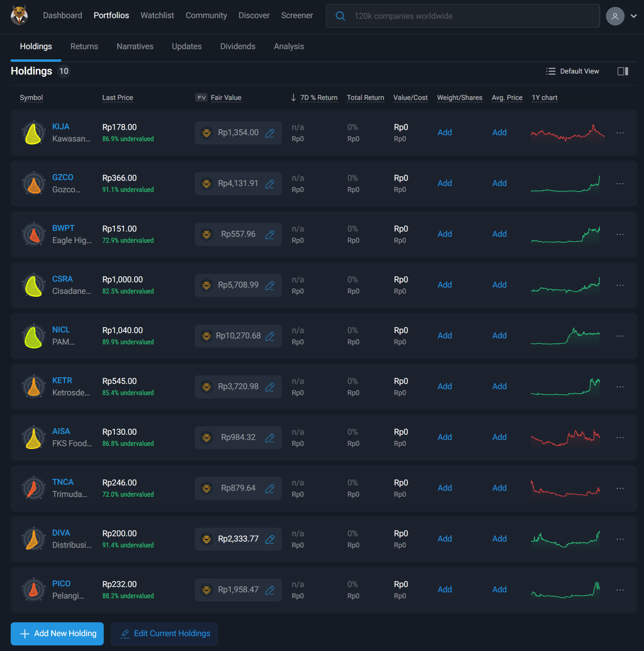644x651 pixels.
Task: Click the NICL snowflake icon
Action: 34,336
